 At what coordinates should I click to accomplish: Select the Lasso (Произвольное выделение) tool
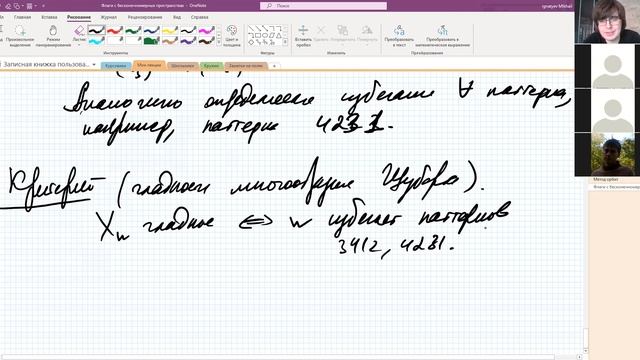click(20, 36)
